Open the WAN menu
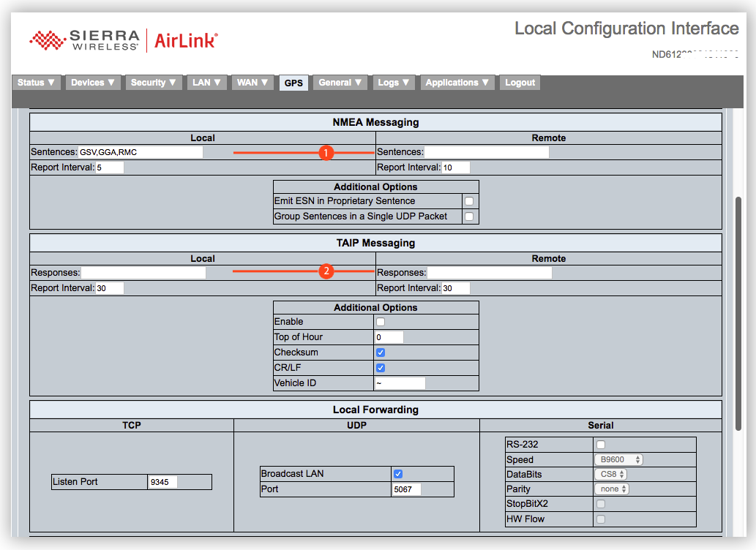 click(x=252, y=83)
